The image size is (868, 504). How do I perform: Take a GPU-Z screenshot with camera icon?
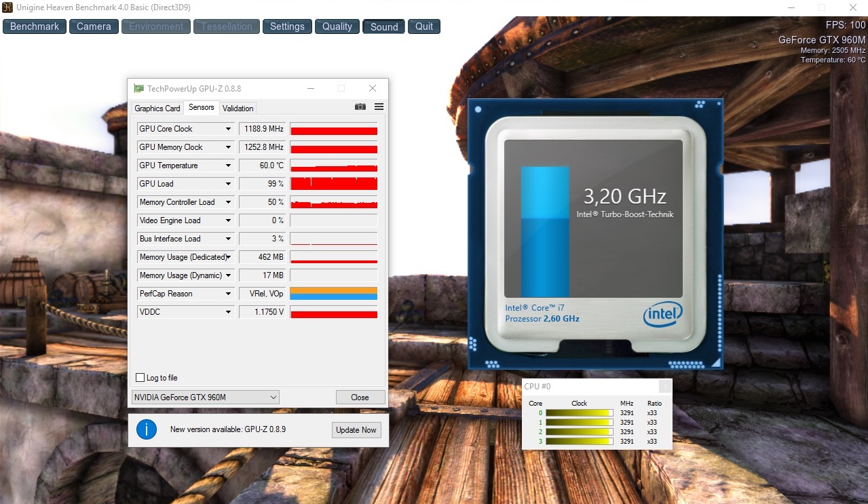pos(360,107)
